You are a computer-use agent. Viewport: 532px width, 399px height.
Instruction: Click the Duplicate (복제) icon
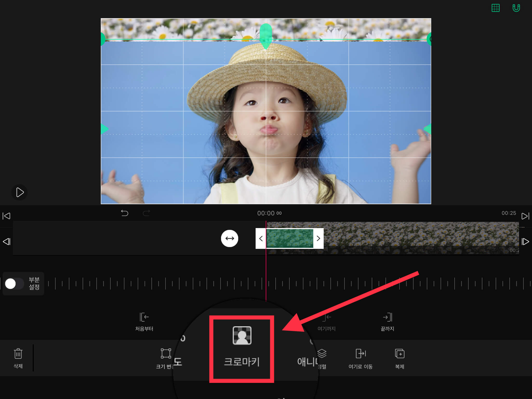coord(400,354)
